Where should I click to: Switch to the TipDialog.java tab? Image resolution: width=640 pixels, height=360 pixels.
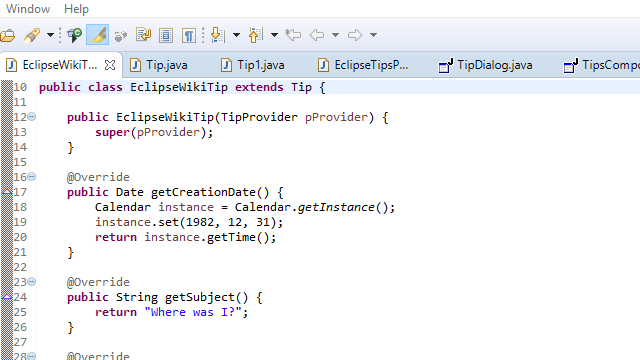[486, 65]
